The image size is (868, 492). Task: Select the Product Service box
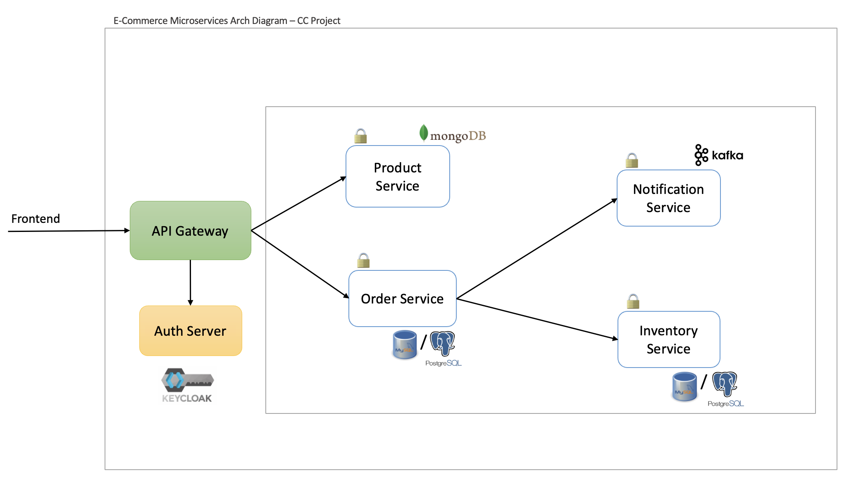click(398, 177)
